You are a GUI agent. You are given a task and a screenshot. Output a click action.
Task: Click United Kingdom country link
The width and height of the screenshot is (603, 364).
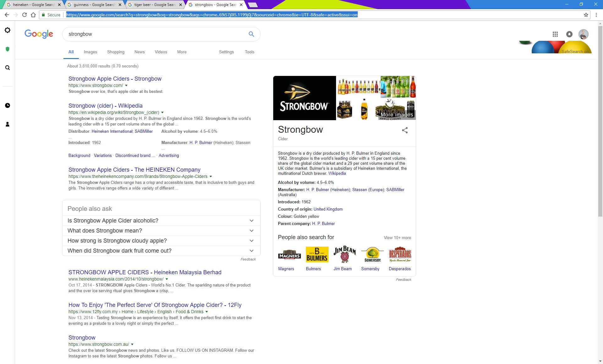click(x=328, y=209)
